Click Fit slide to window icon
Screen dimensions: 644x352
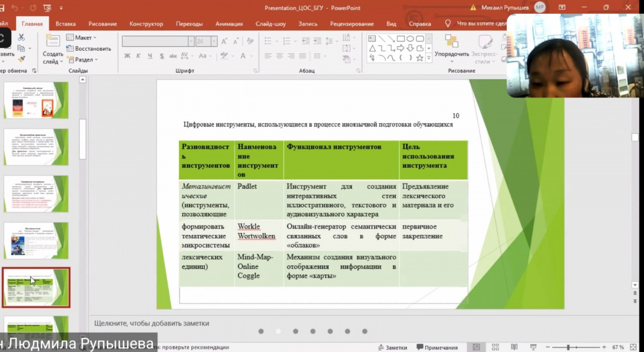(x=633, y=347)
